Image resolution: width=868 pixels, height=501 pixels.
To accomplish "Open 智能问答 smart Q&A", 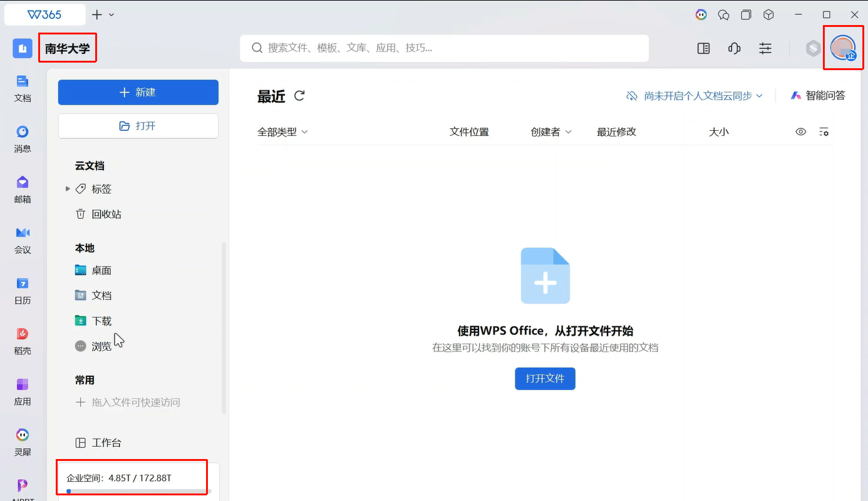I will 818,96.
